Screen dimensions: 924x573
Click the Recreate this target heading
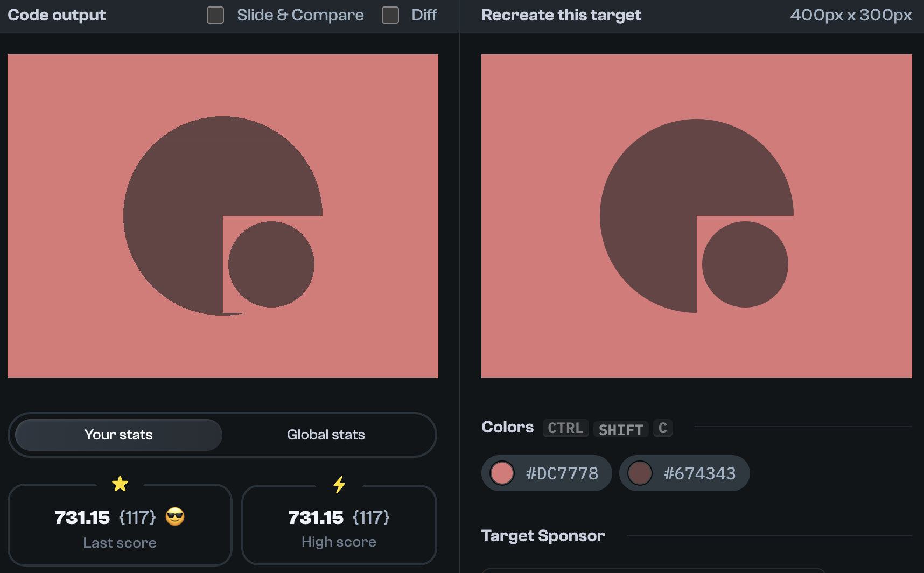tap(561, 15)
